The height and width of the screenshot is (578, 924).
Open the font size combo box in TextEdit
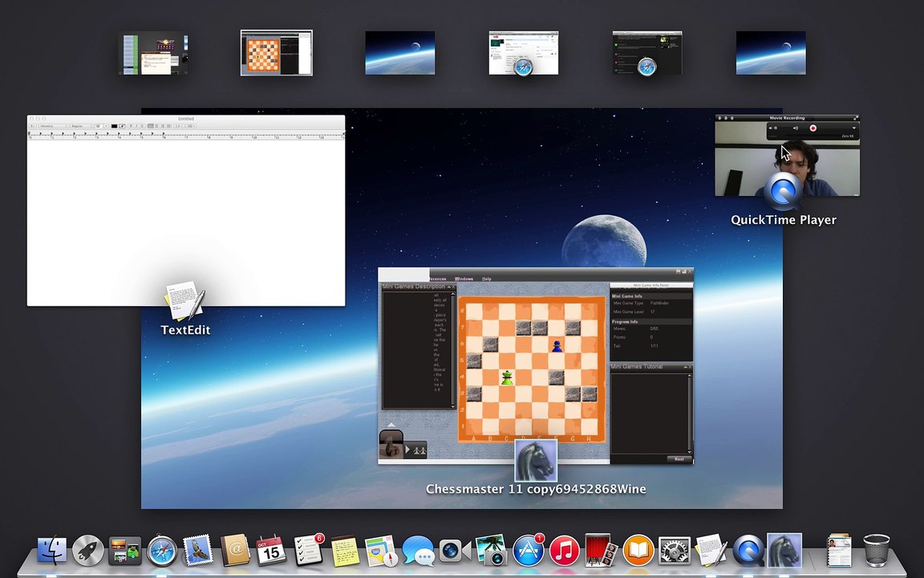(101, 126)
